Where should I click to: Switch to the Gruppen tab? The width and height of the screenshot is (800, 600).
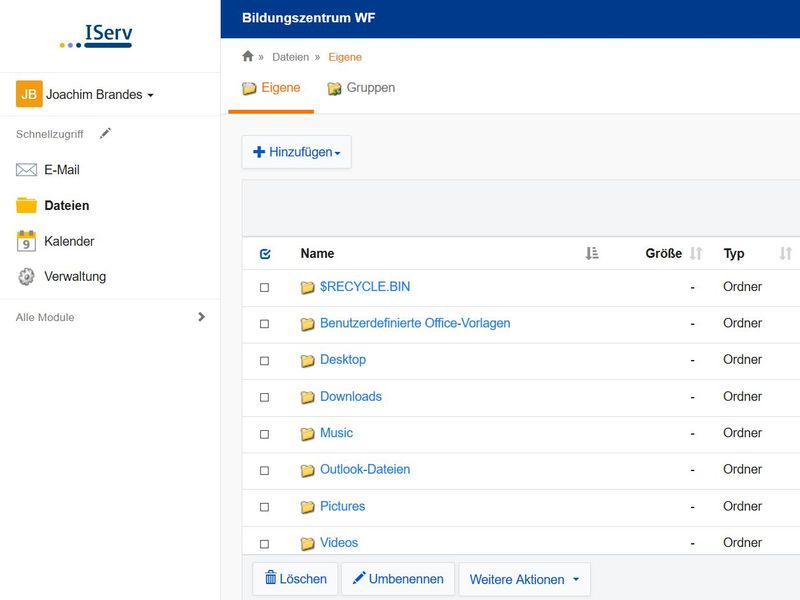[x=361, y=88]
